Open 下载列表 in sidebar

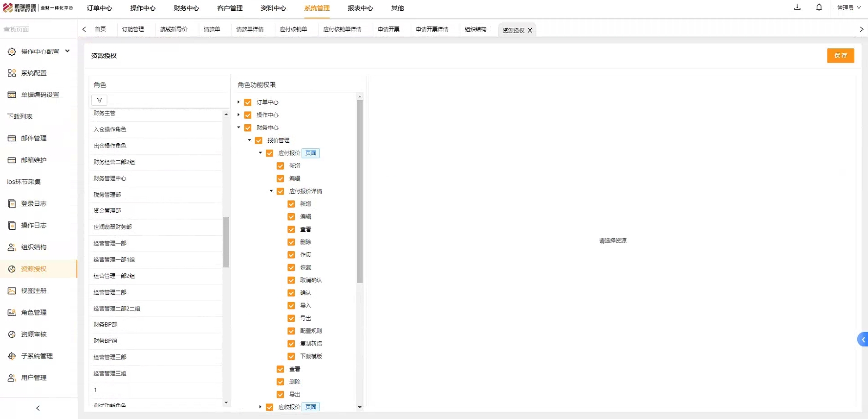[20, 116]
